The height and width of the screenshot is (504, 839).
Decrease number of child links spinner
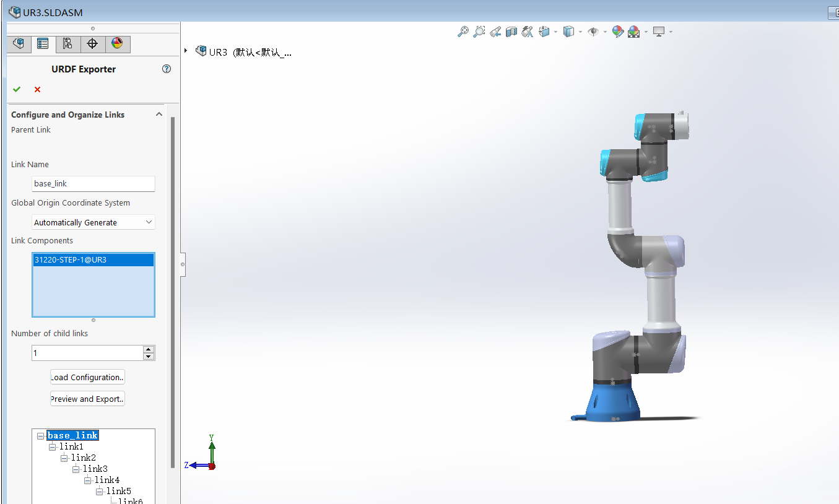(x=149, y=357)
